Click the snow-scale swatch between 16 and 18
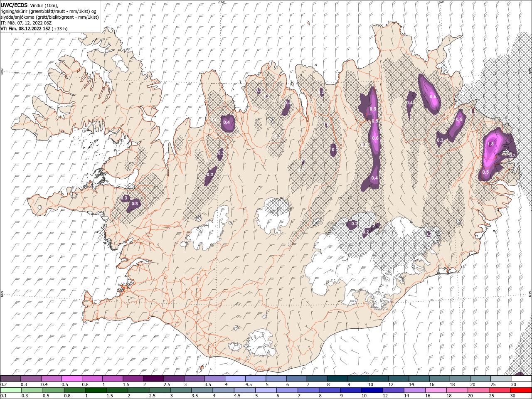 tap(440, 379)
